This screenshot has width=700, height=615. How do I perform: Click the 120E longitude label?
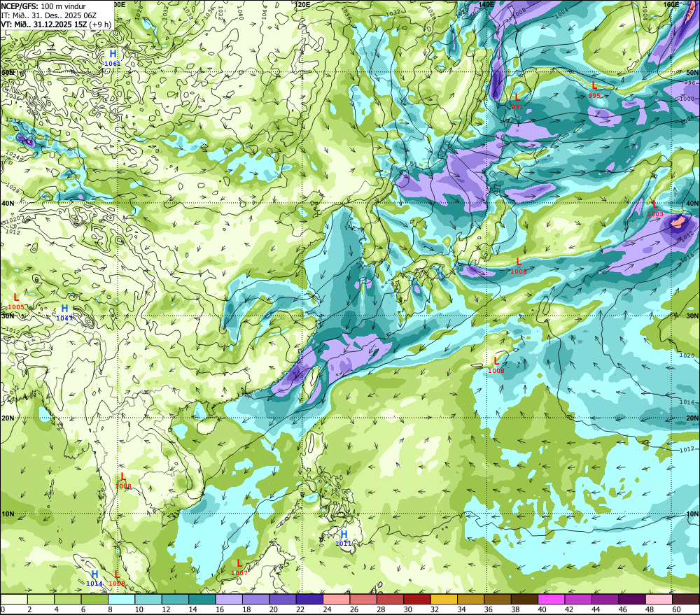tap(303, 4)
